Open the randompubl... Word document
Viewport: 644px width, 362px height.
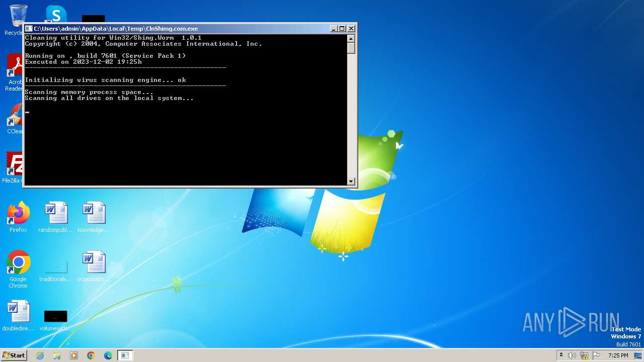pyautogui.click(x=55, y=217)
